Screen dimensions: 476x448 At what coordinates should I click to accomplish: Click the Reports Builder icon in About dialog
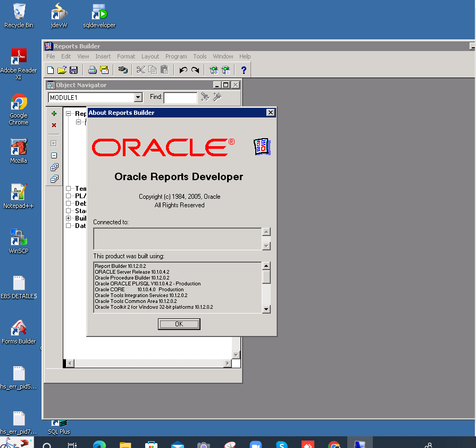point(262,147)
